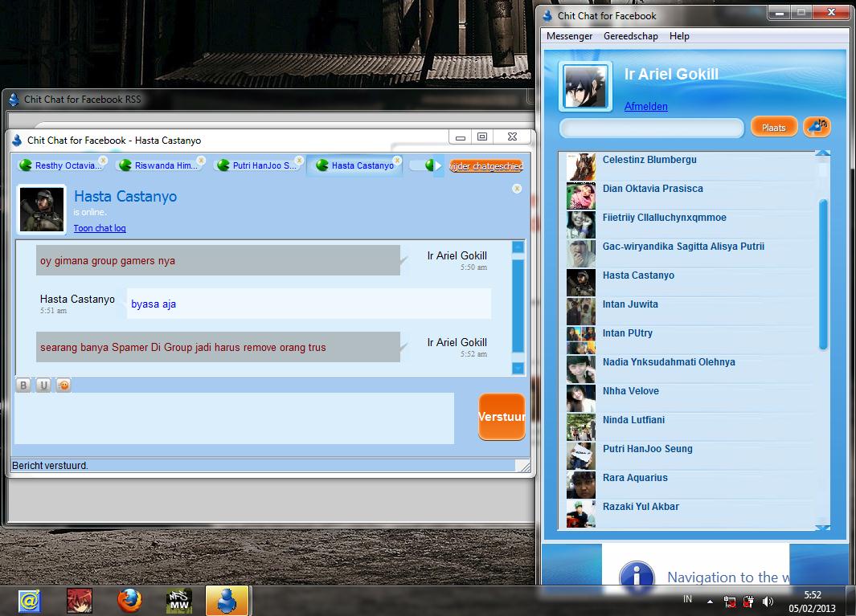856x616 pixels.
Task: Close the Resthy Octavia chat tab
Action: pos(103,161)
